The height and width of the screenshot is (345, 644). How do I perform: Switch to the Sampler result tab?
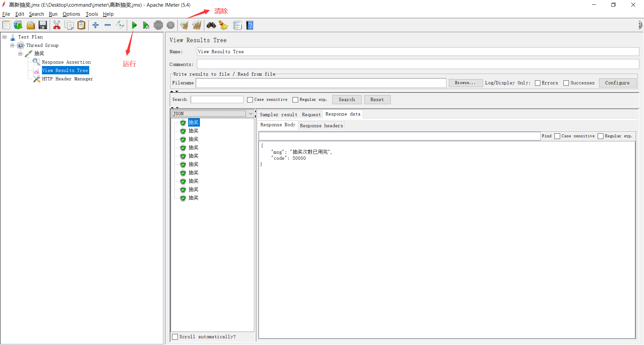click(278, 115)
